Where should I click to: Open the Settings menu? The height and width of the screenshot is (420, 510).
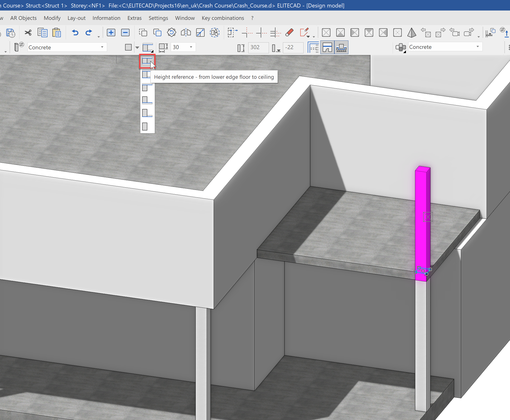[158, 18]
